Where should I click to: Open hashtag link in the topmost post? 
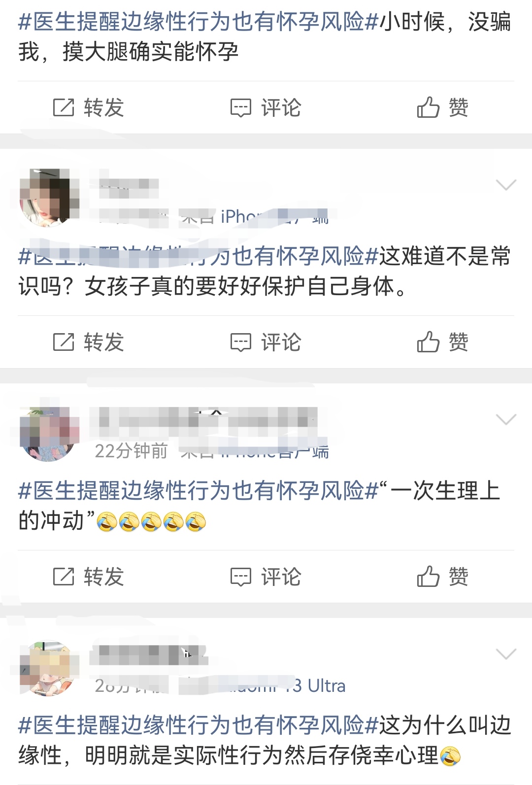[199, 22]
